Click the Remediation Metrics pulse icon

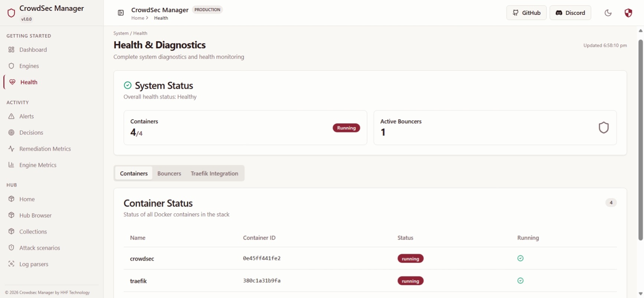click(x=12, y=149)
